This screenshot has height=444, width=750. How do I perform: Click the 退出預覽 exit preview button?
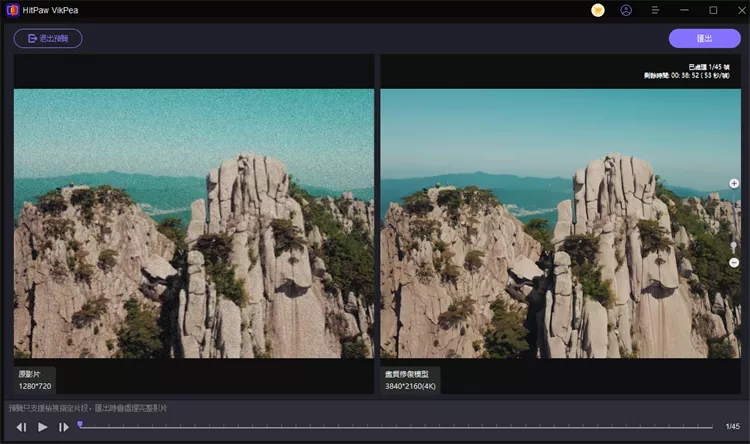(x=48, y=38)
